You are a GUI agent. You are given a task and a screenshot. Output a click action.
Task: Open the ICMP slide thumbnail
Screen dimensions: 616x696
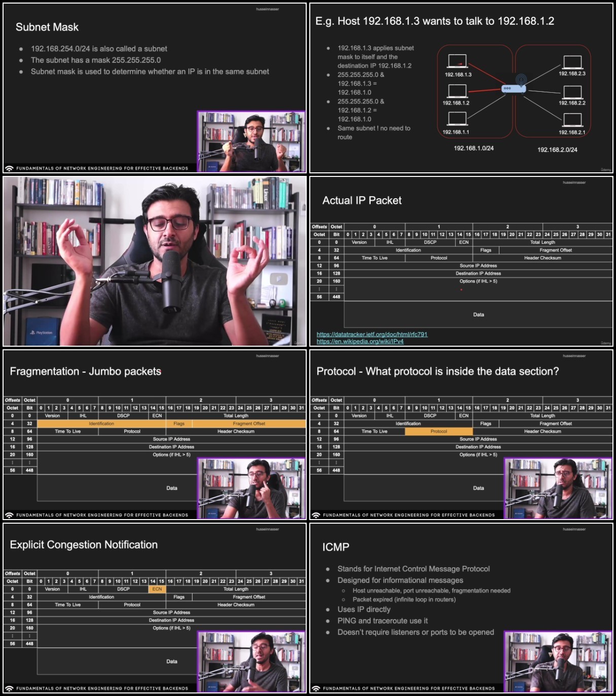coord(461,608)
